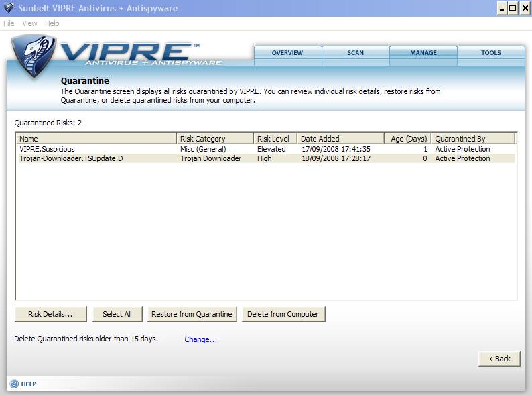Click the Risk Details... button
The height and width of the screenshot is (395, 532).
(50, 314)
